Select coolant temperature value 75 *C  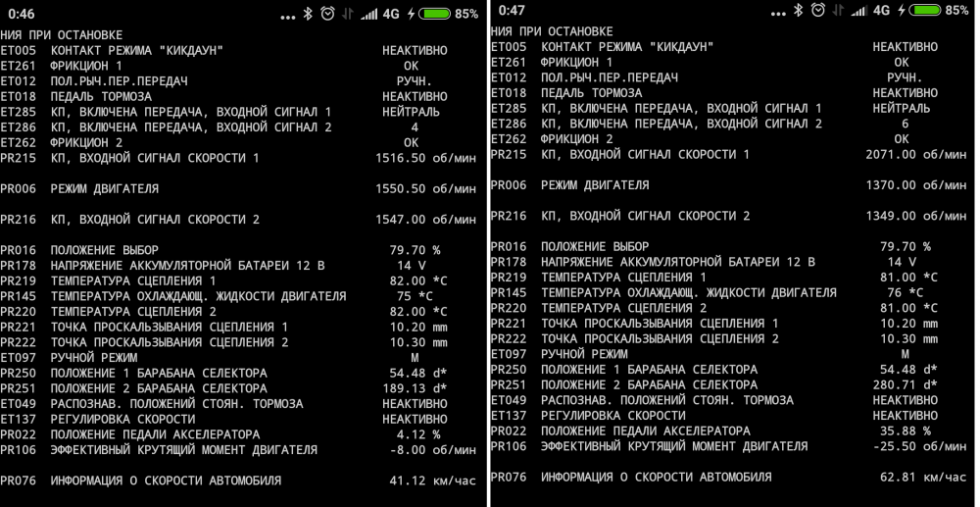pyautogui.click(x=415, y=296)
